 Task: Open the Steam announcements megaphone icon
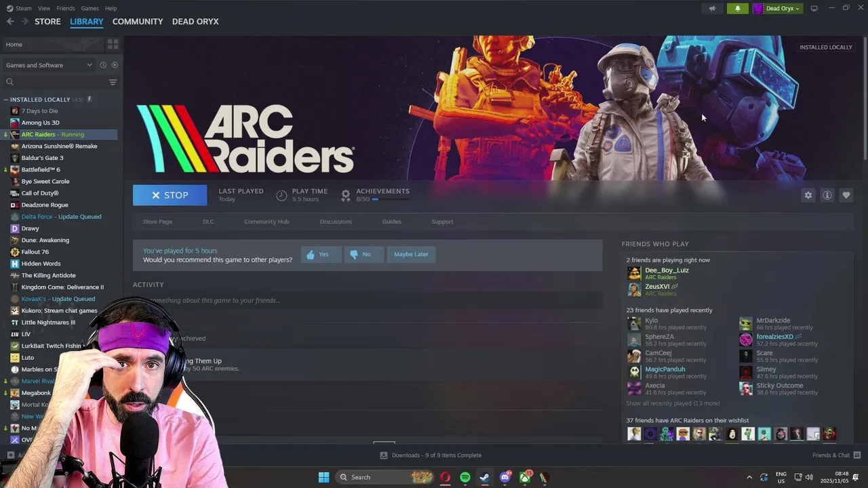click(x=712, y=8)
